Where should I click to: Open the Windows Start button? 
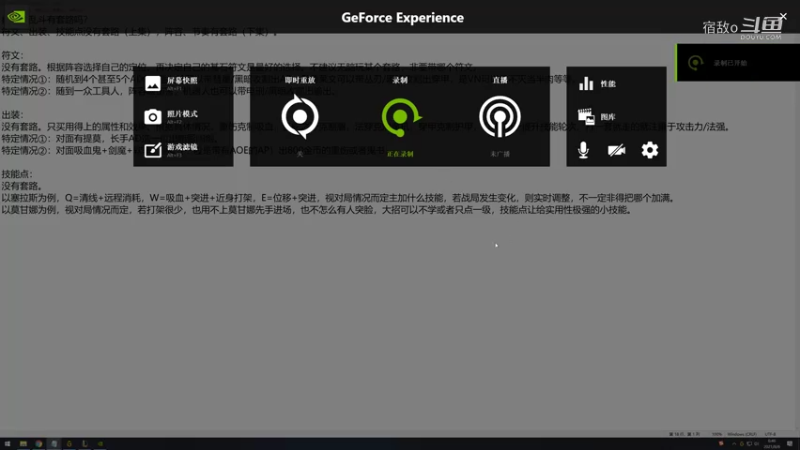click(x=7, y=444)
